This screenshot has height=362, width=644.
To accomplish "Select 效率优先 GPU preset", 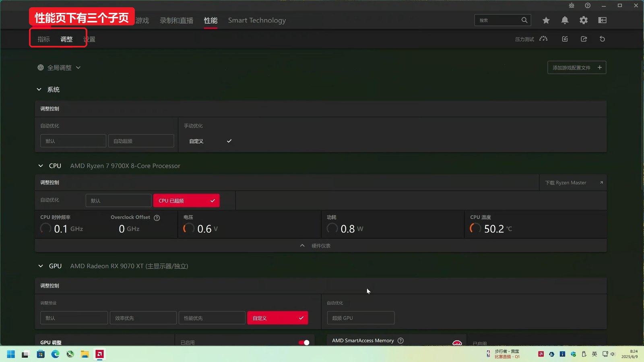I will pyautogui.click(x=143, y=318).
